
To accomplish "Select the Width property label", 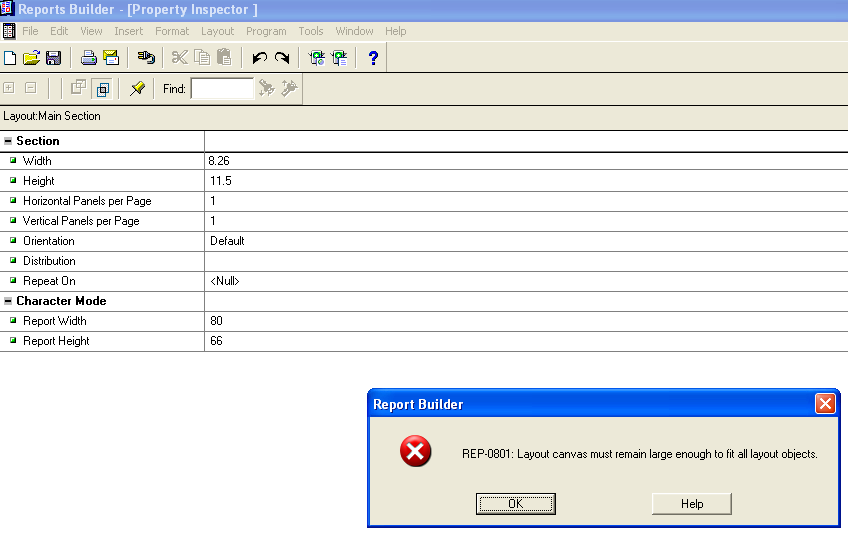I will pos(37,161).
